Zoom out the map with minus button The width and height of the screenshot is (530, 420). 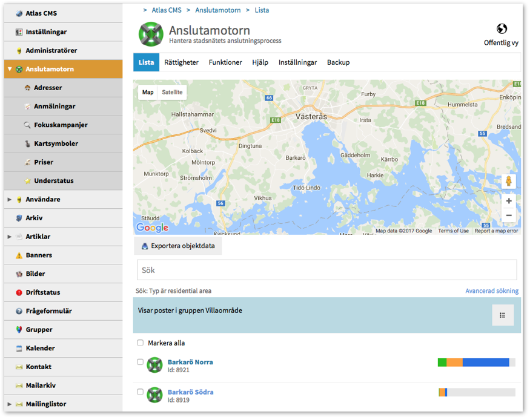pyautogui.click(x=509, y=215)
